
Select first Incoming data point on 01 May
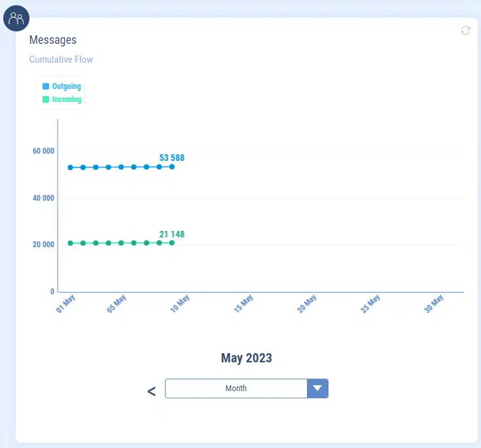(x=71, y=243)
